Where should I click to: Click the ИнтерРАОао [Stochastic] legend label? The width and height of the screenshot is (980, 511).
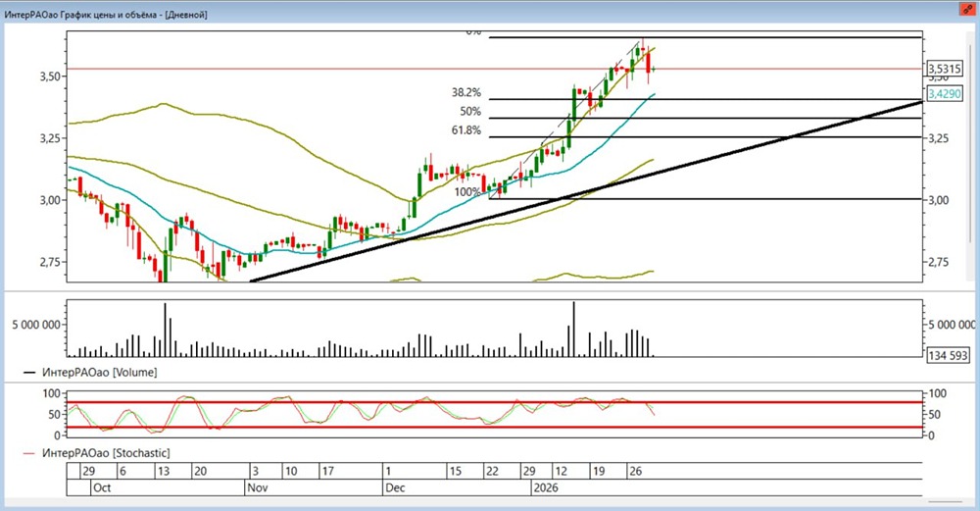pyautogui.click(x=106, y=452)
